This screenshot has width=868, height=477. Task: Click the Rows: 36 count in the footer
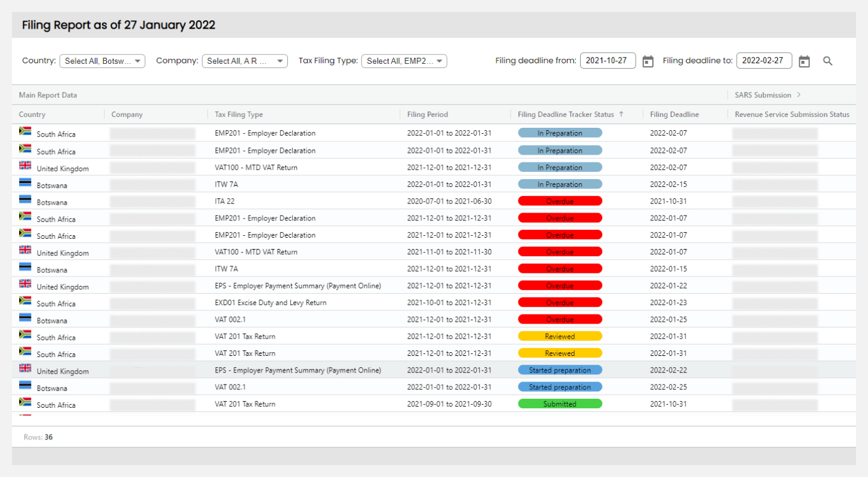pos(38,437)
